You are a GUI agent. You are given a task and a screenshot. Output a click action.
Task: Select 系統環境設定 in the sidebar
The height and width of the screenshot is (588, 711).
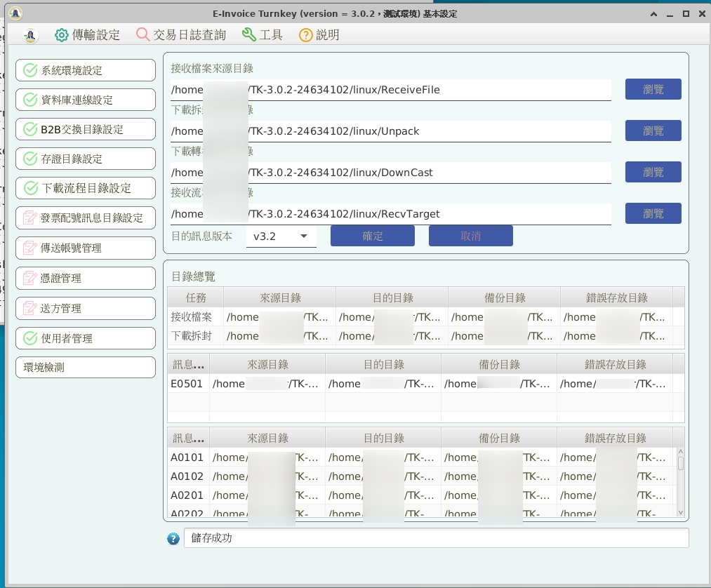pos(86,70)
